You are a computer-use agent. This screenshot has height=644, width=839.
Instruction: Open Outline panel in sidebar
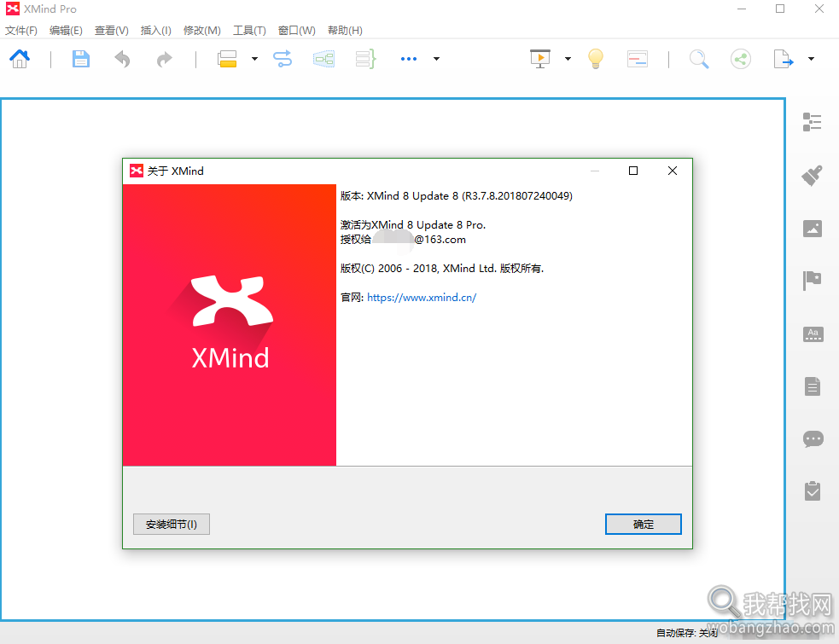coord(813,122)
